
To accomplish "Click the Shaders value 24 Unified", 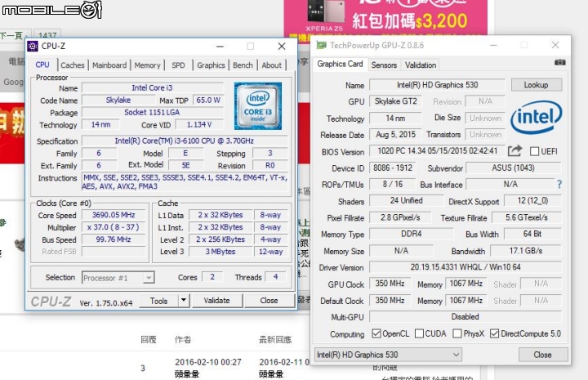I will click(406, 201).
